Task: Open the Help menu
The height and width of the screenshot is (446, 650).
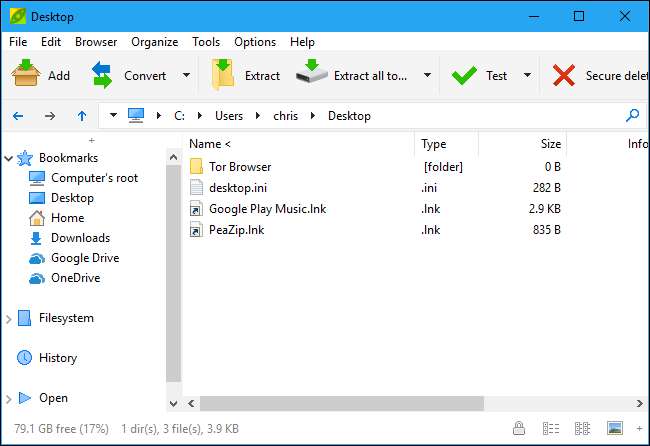Action: [x=302, y=42]
